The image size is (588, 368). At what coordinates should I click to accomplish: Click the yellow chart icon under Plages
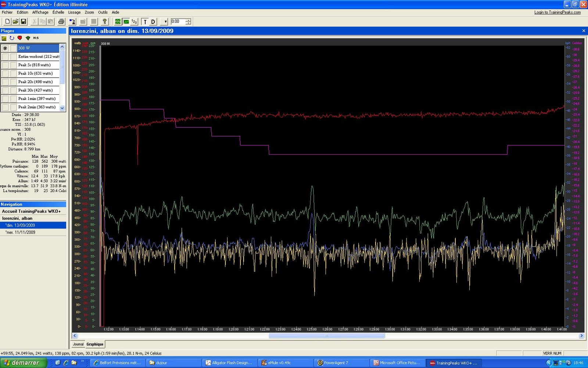[4, 38]
